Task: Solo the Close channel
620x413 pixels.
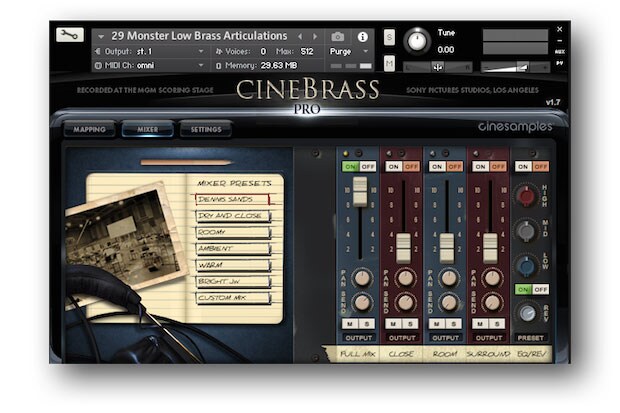Action: pos(410,324)
